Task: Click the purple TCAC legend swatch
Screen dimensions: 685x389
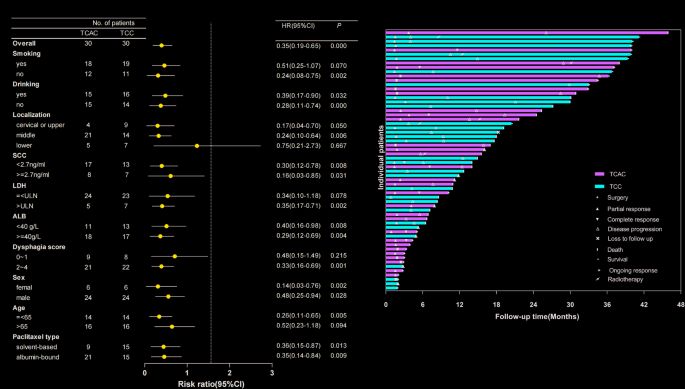Action: pos(599,174)
